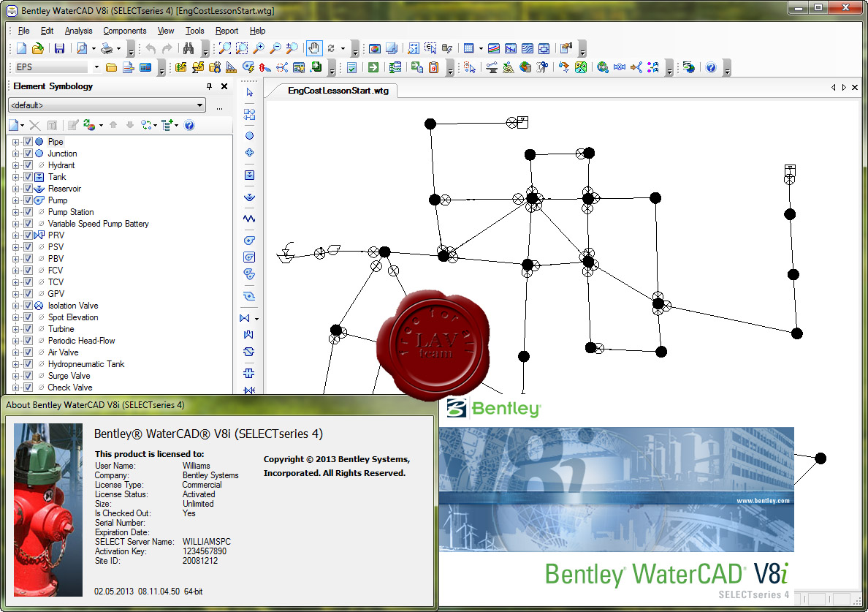Expand the Pipe tree node
Image resolution: width=868 pixels, height=612 pixels.
click(16, 142)
